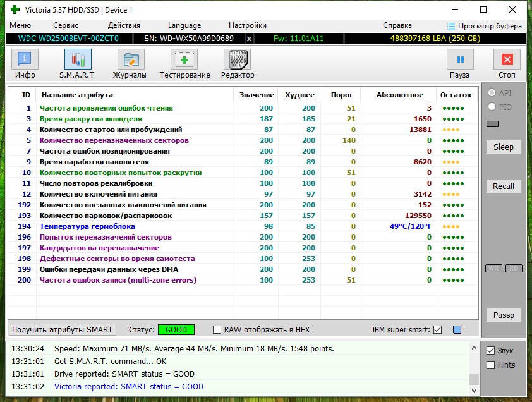This screenshot has width=532, height=402.
Task: Click the gray indicator below PIO radio
Action: pyautogui.click(x=492, y=124)
